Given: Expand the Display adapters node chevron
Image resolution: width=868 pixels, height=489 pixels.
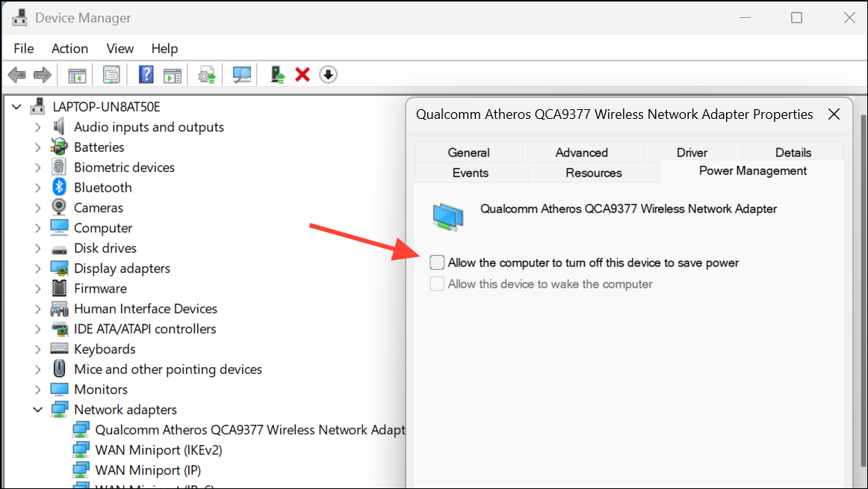Looking at the screenshot, I should (x=37, y=268).
